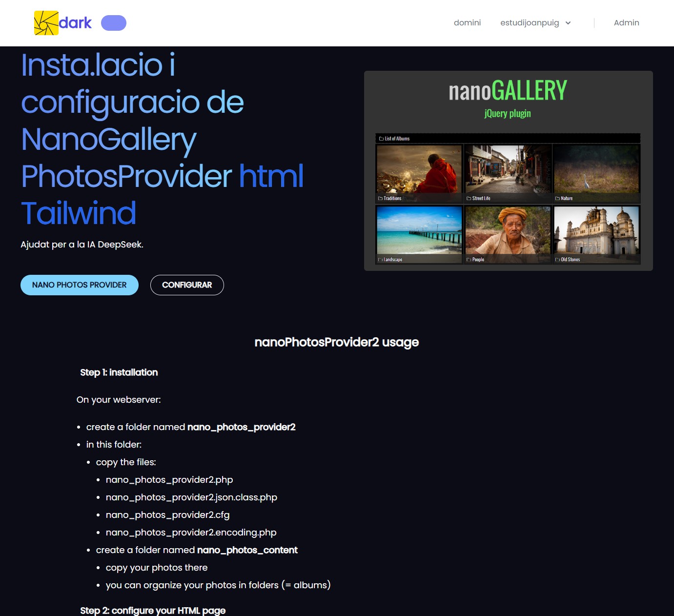Click 'create a folder named nano_photos_content' line
This screenshot has width=674, height=616.
pyautogui.click(x=197, y=550)
